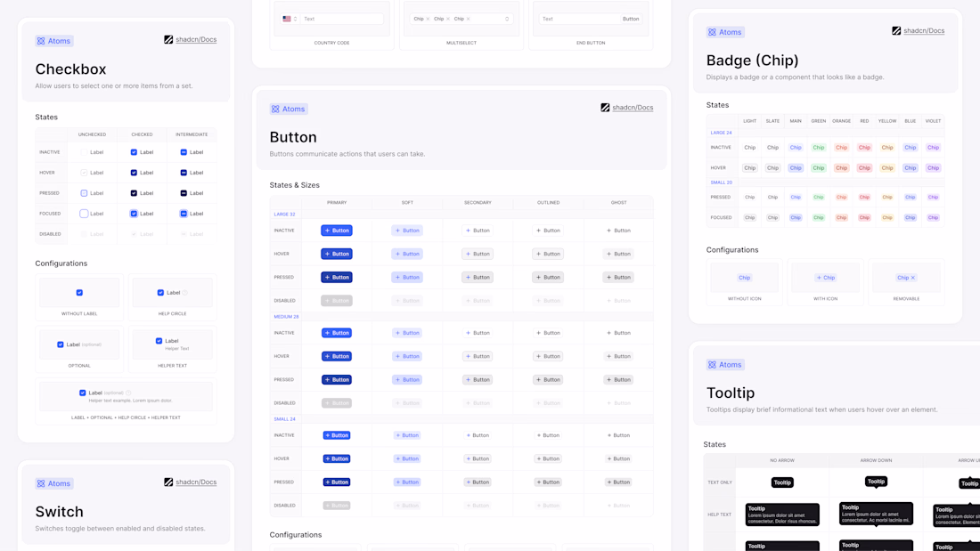Remove the third chip in the Multiselect field

[468, 19]
